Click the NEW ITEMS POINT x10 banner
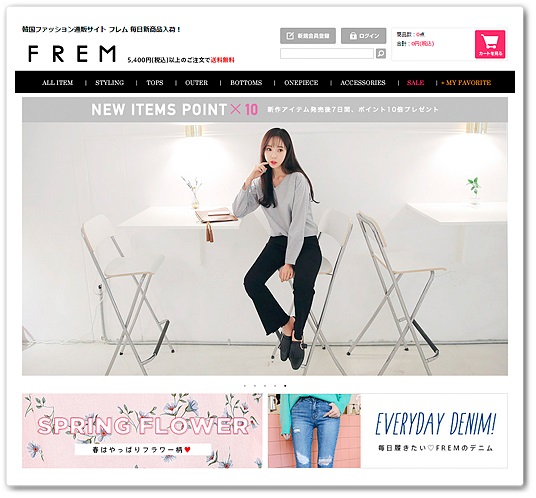The height and width of the screenshot is (498, 536). click(x=265, y=109)
